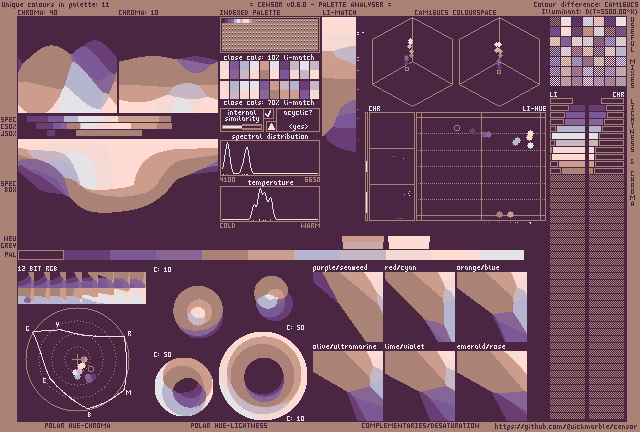Open the orange/blue complementaries thumbnail
The width and height of the screenshot is (640, 432).
(492, 307)
